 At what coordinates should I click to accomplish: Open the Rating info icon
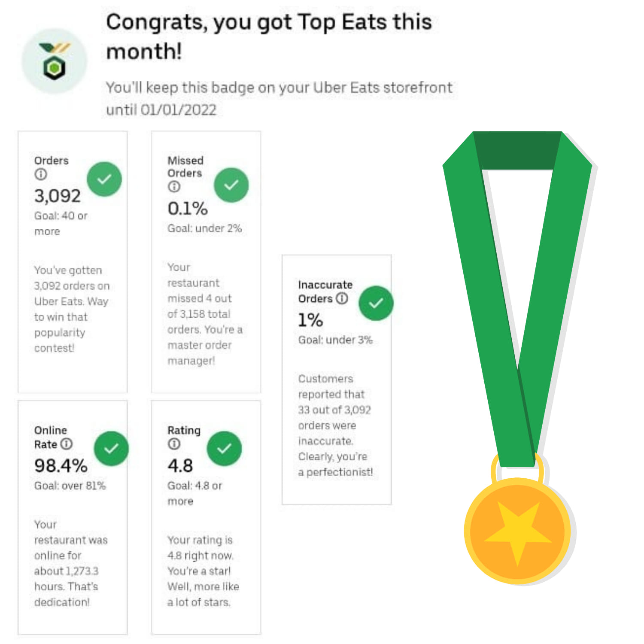click(x=174, y=444)
